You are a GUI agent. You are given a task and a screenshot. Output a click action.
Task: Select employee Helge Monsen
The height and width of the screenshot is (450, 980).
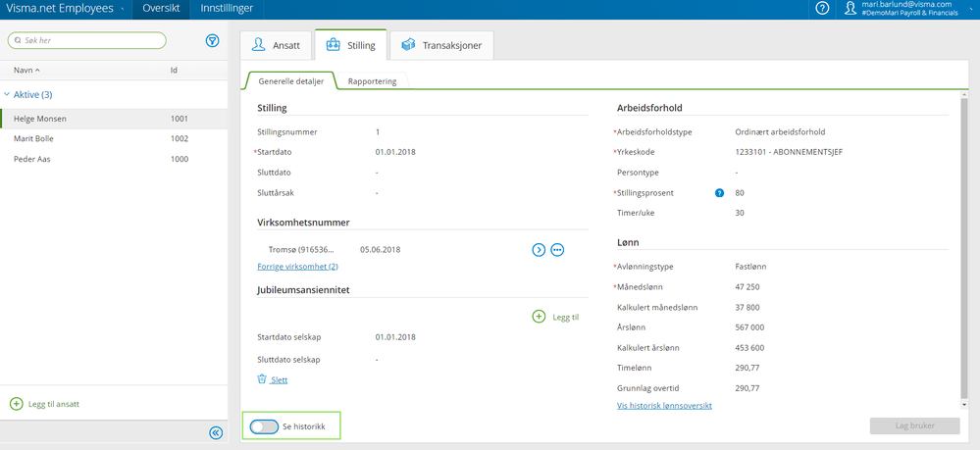(114, 119)
